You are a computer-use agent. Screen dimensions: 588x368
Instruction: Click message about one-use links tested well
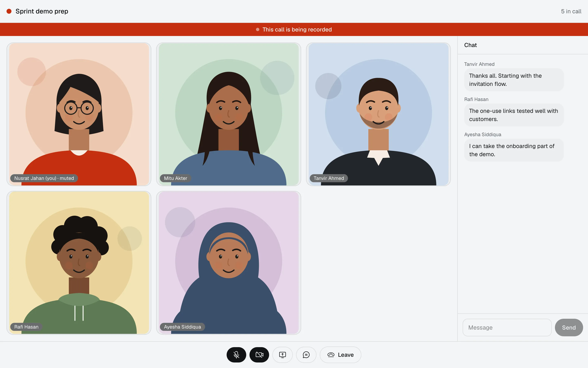tap(514, 115)
